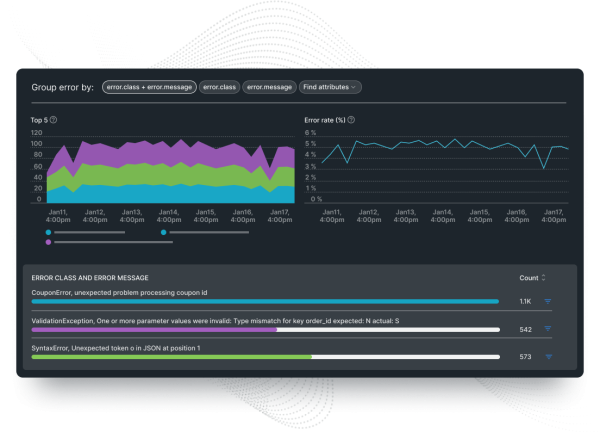600x432 pixels.
Task: Group errors by error.message only
Action: tap(269, 87)
